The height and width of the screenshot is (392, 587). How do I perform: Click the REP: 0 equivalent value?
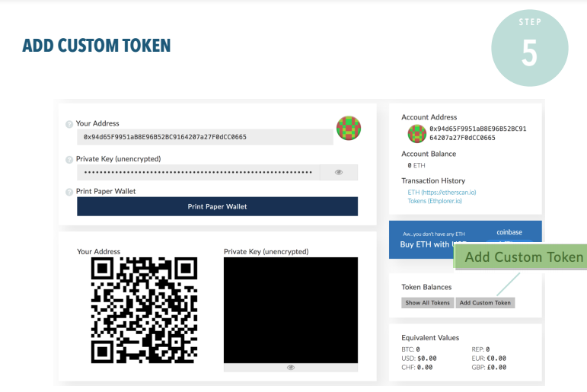[480, 349]
